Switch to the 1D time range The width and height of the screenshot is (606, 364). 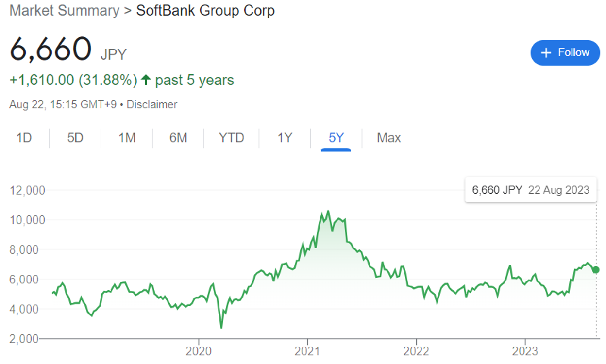click(24, 138)
